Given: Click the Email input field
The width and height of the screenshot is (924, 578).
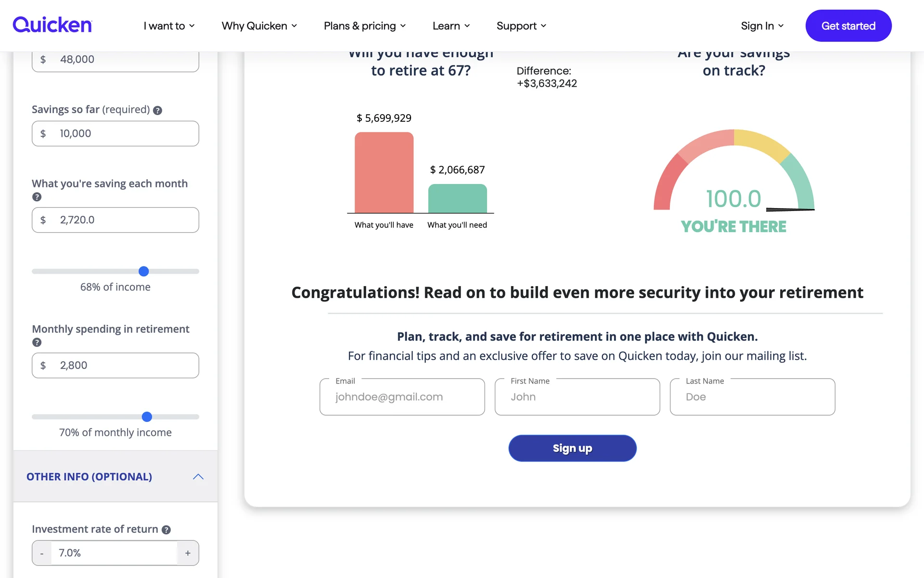Looking at the screenshot, I should point(402,397).
